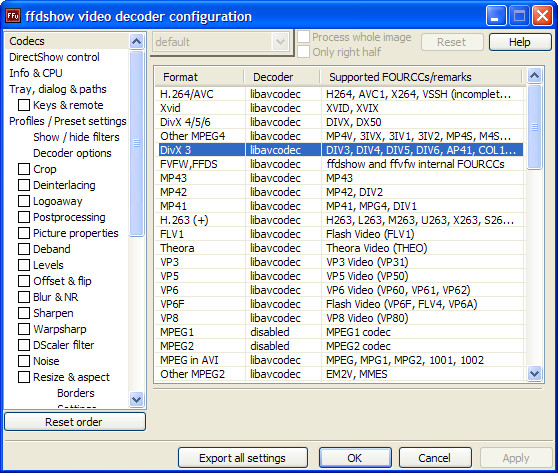Enable the DScaler filter checkbox
Screen dimensions: 558x473
(24, 345)
